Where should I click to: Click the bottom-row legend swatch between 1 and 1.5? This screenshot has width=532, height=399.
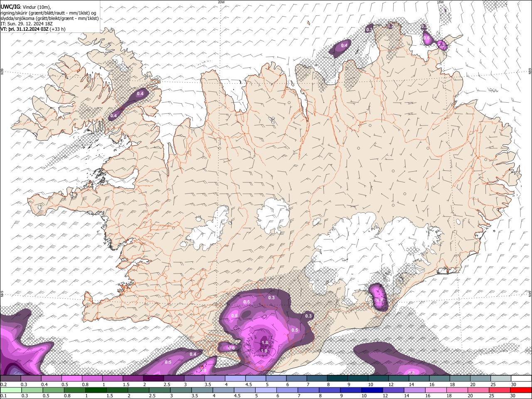click(96, 390)
